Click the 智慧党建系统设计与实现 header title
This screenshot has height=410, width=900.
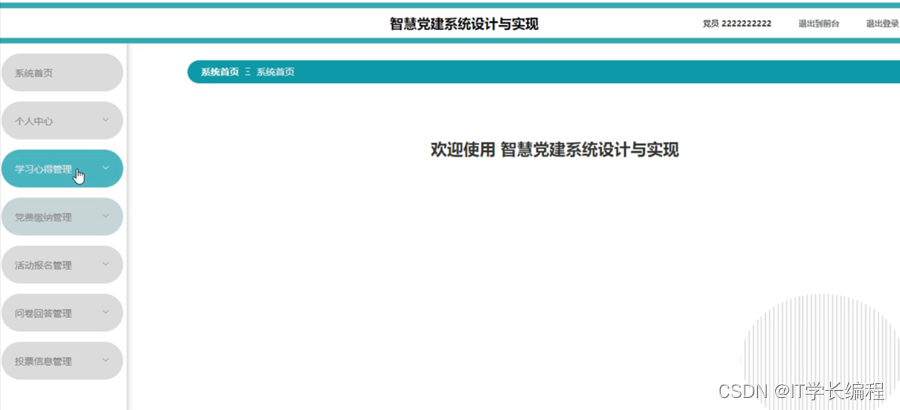464,24
